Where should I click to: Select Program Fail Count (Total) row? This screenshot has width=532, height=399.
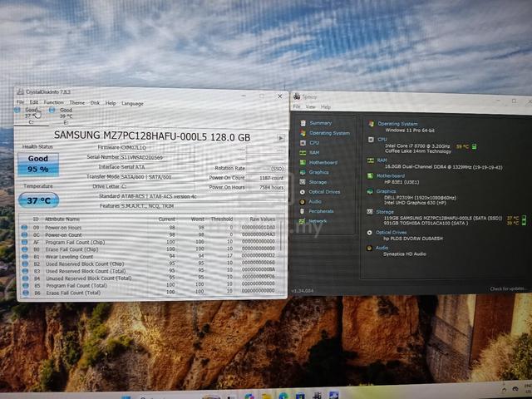tap(150, 285)
